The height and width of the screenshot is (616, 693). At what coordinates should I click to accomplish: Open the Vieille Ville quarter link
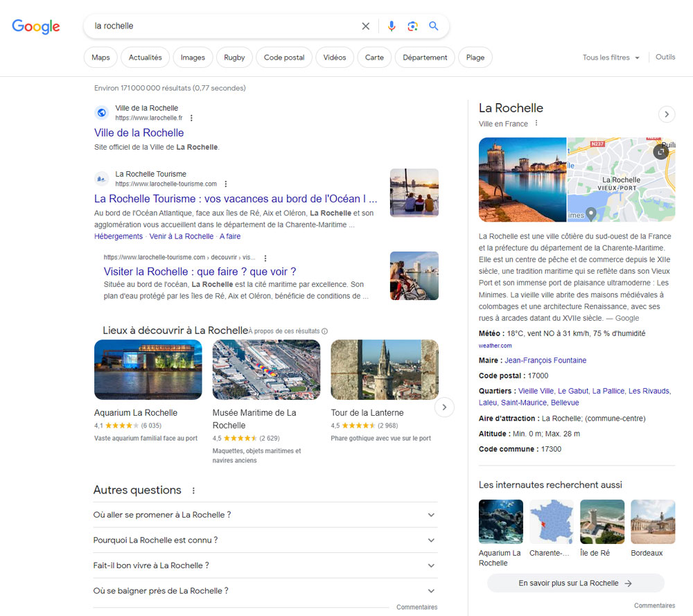pyautogui.click(x=536, y=391)
